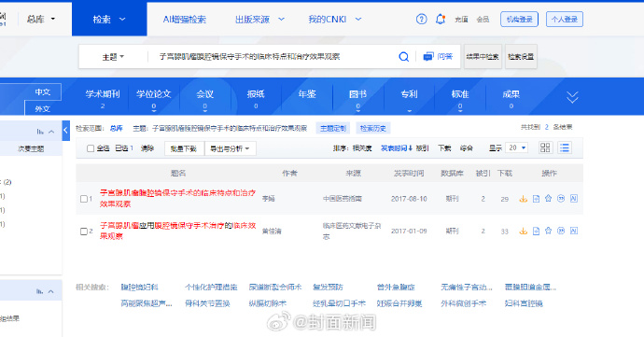Open chart icon in lower left panel
The height and width of the screenshot is (337, 644).
point(39,291)
